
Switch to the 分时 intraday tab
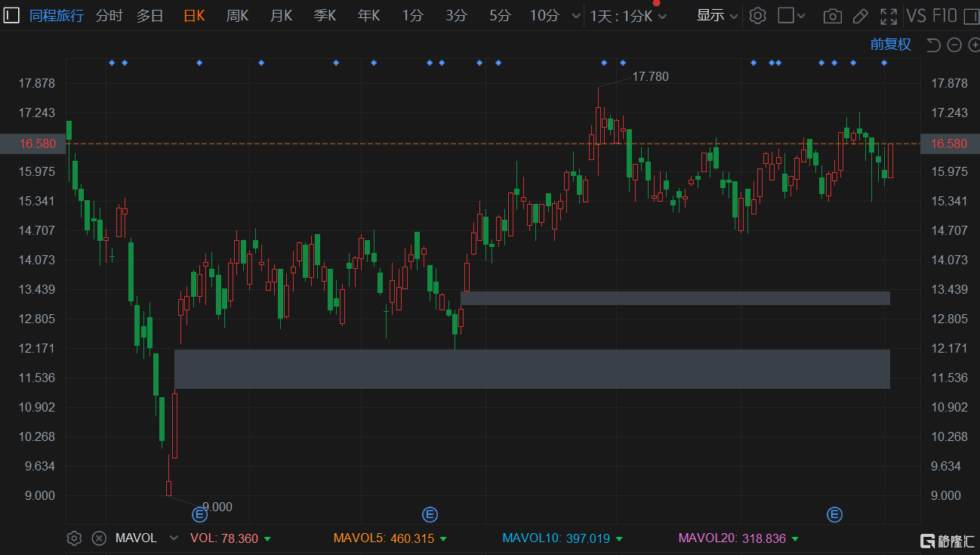pos(109,16)
